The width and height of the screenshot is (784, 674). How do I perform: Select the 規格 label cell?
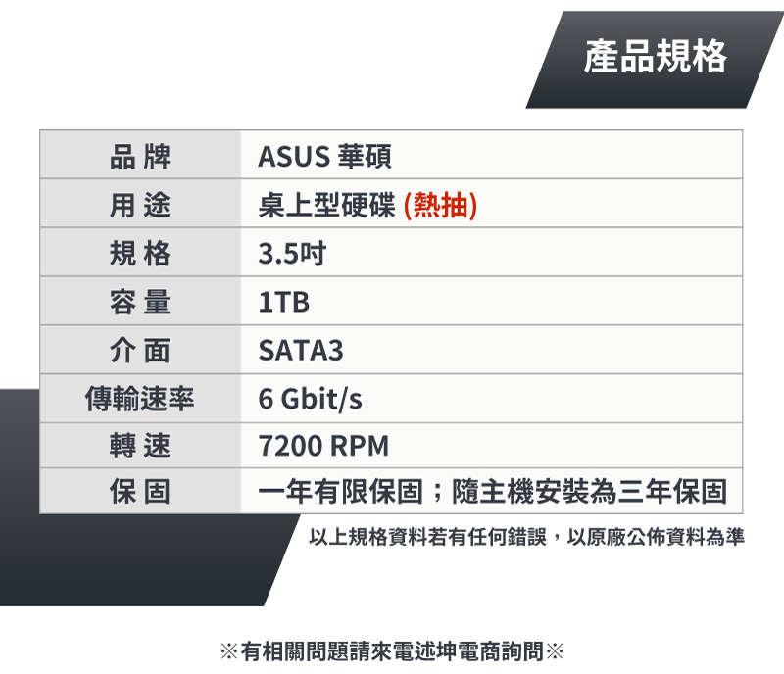[140, 252]
